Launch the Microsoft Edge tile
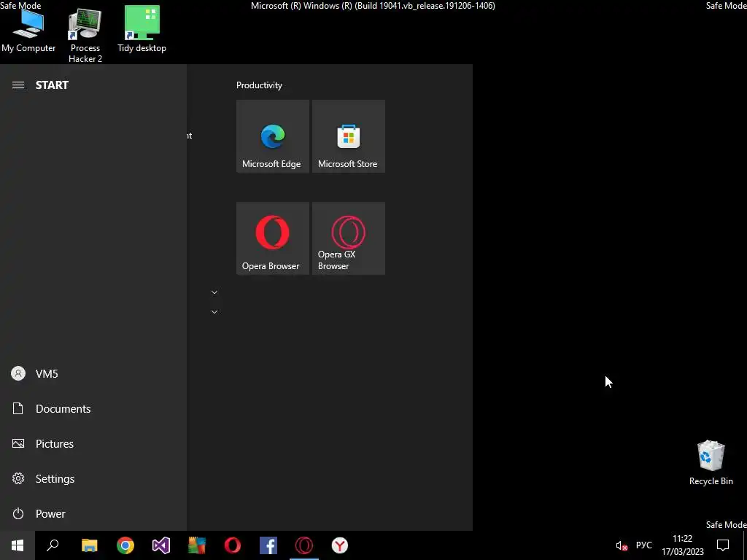 point(273,136)
